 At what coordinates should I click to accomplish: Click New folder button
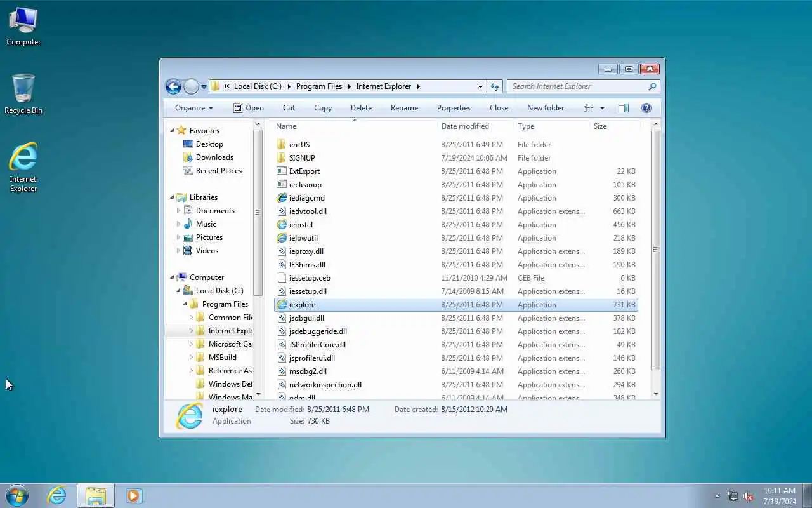click(x=546, y=108)
